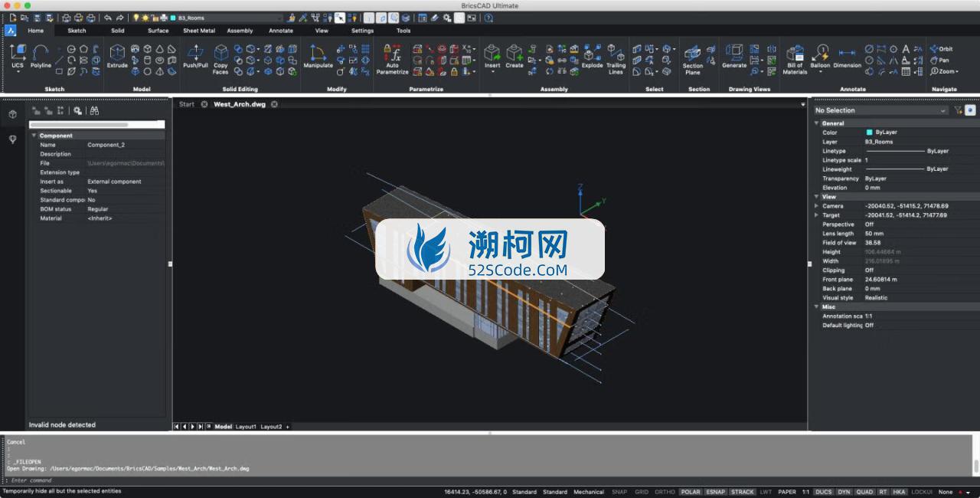Click the HKA status bar button
Viewport: 980px width, 498px height.
900,492
